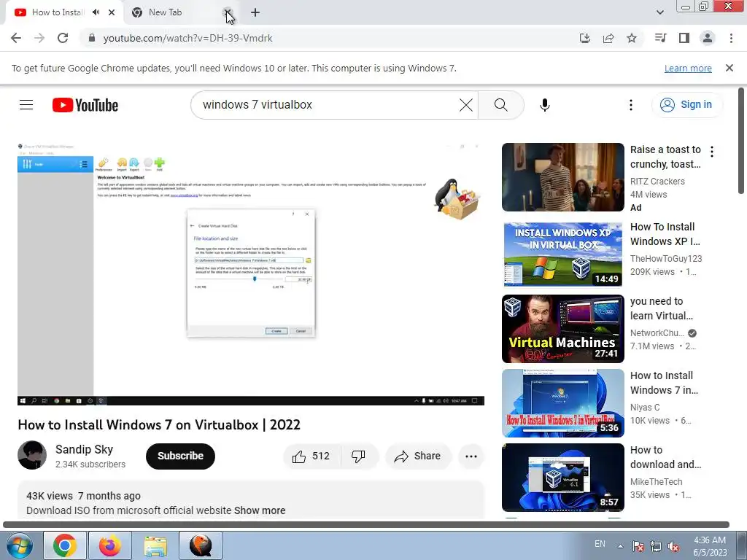Open Chrome from the taskbar
Screen dimensions: 747x560
(65, 545)
